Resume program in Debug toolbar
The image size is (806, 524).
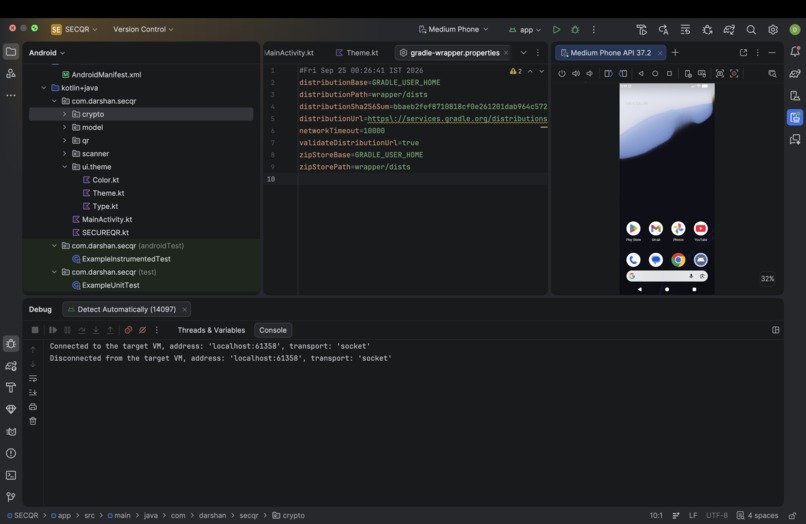pos(53,330)
